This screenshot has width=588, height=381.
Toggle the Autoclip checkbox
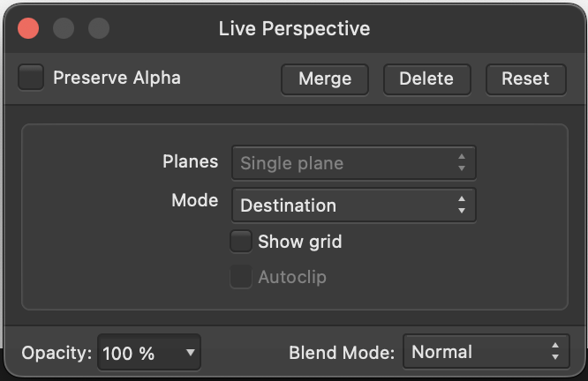(241, 277)
